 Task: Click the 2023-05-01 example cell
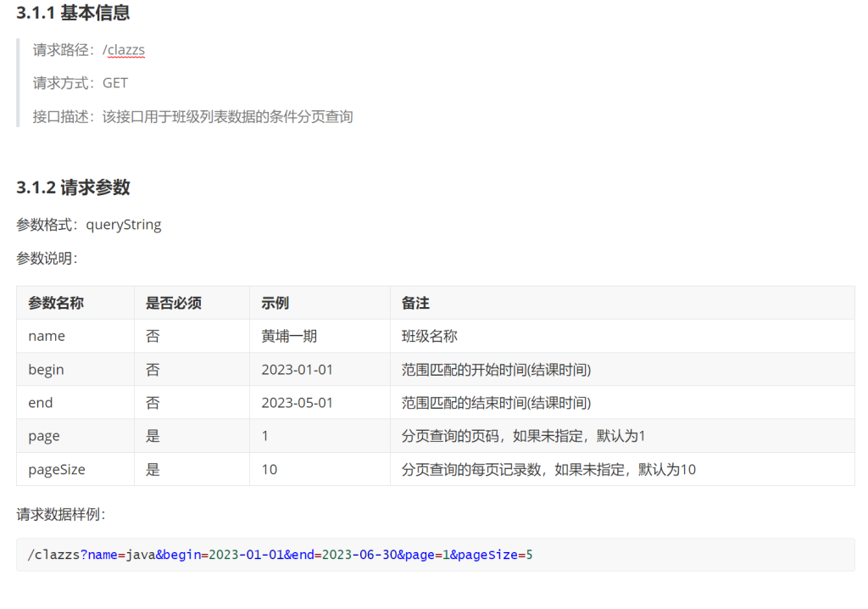point(298,403)
